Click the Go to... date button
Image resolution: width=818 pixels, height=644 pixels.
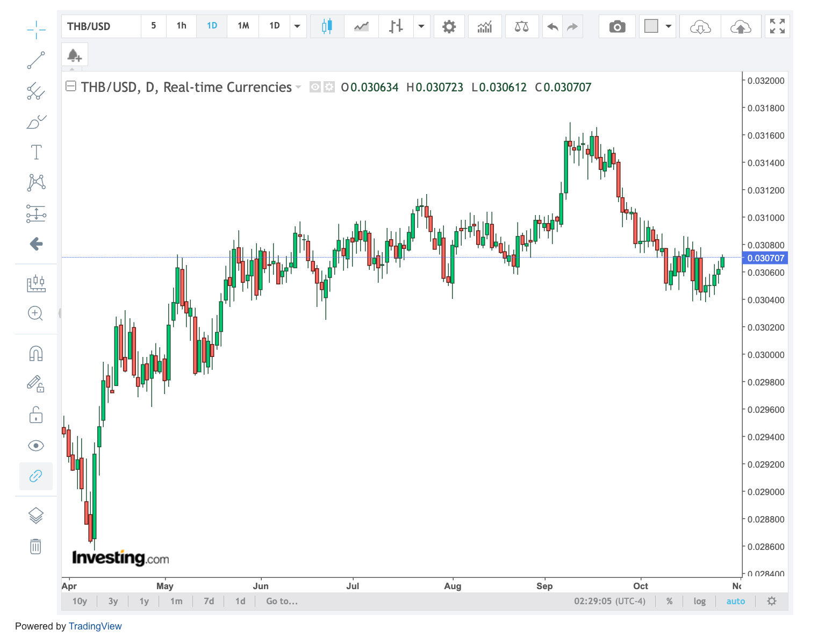[x=282, y=601]
